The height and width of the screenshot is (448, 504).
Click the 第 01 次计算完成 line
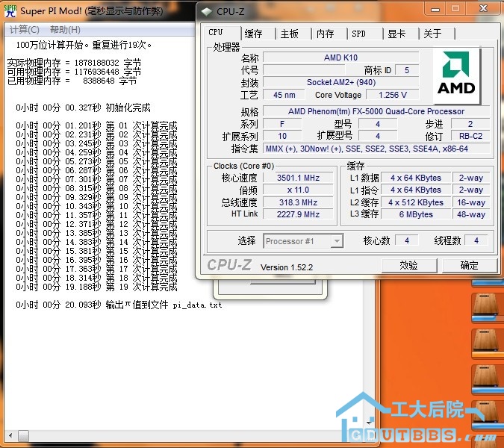pos(96,125)
